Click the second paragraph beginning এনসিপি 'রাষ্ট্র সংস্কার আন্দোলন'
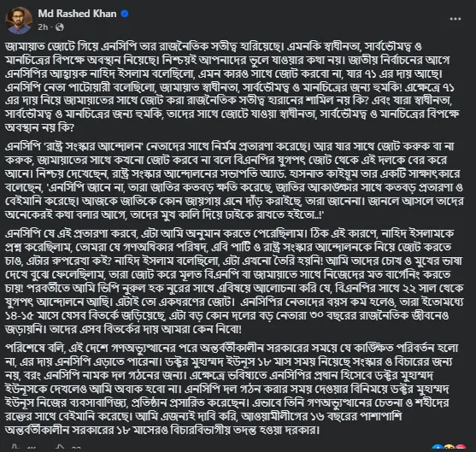 pos(234,180)
